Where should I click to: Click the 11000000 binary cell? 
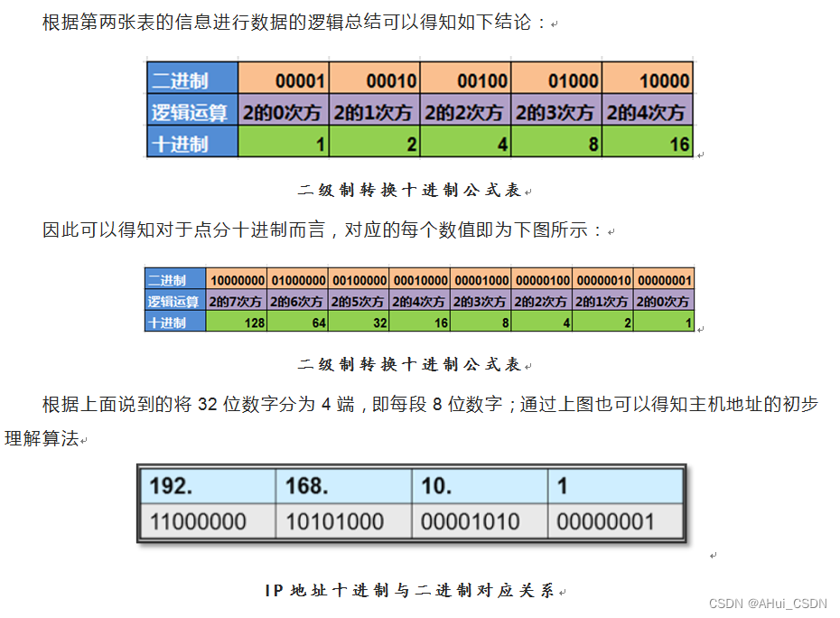click(208, 521)
